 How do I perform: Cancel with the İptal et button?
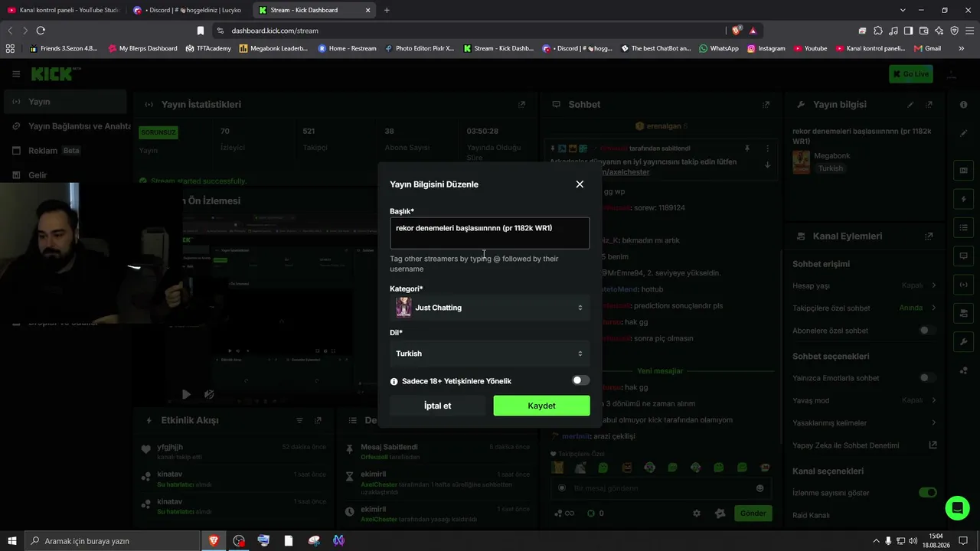click(x=438, y=406)
